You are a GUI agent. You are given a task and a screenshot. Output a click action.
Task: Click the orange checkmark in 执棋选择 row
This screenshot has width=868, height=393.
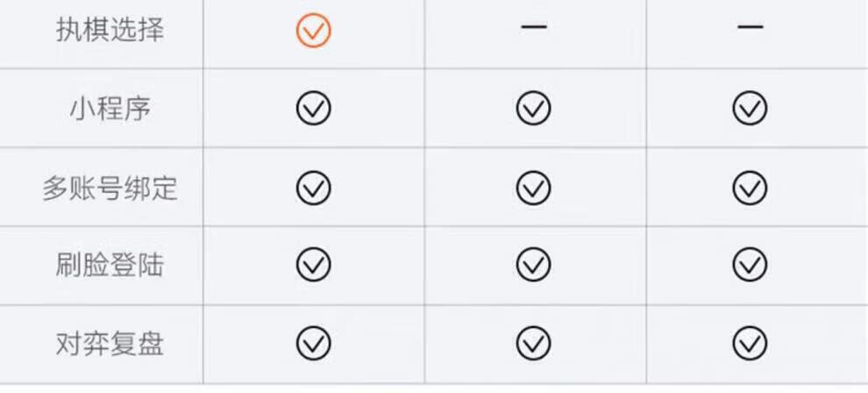click(x=313, y=31)
